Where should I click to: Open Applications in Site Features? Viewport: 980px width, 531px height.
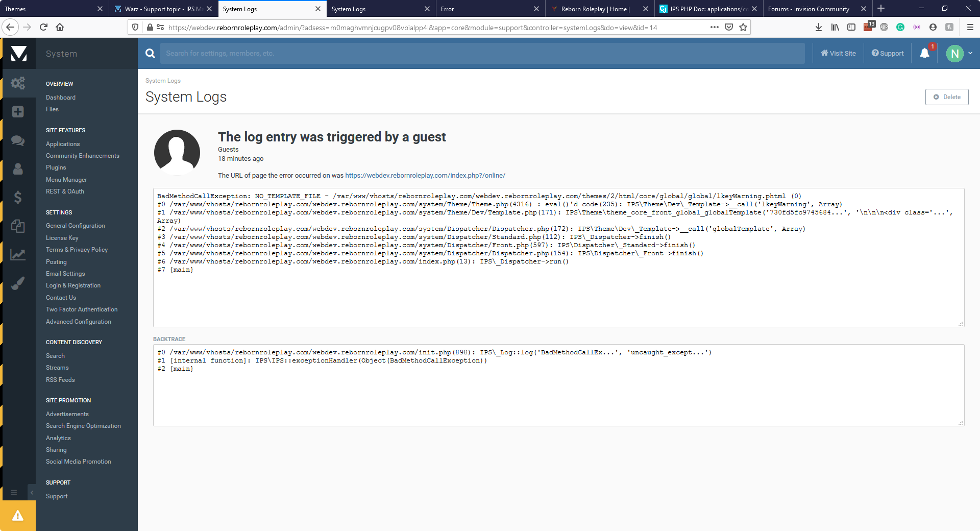click(63, 144)
